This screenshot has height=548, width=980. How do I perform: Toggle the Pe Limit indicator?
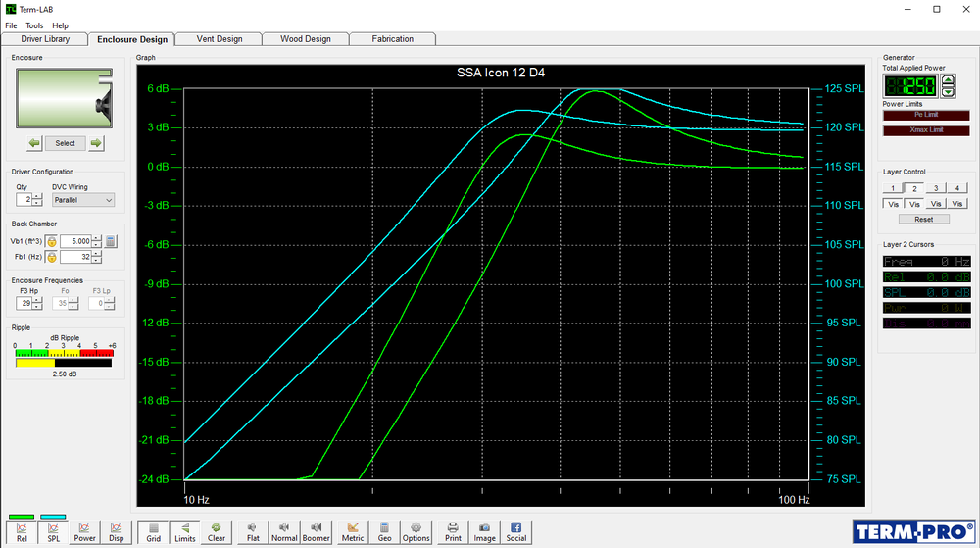click(x=926, y=115)
